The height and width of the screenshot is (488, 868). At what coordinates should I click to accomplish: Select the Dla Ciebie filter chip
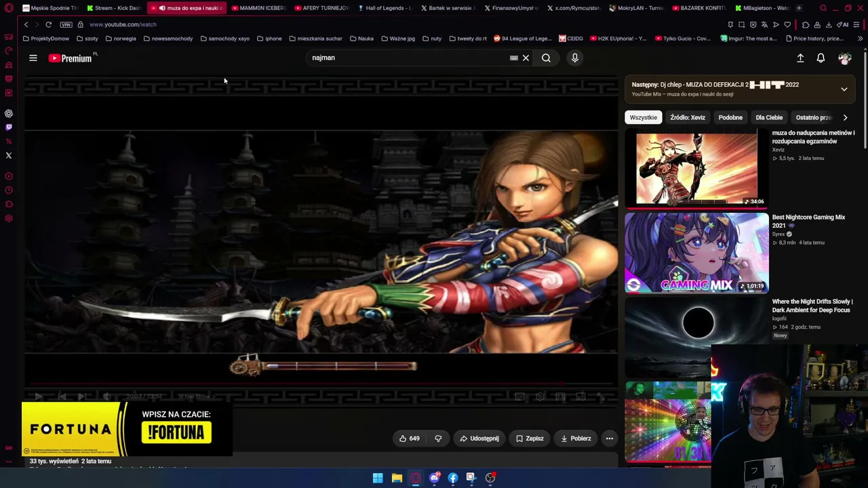[x=769, y=117]
